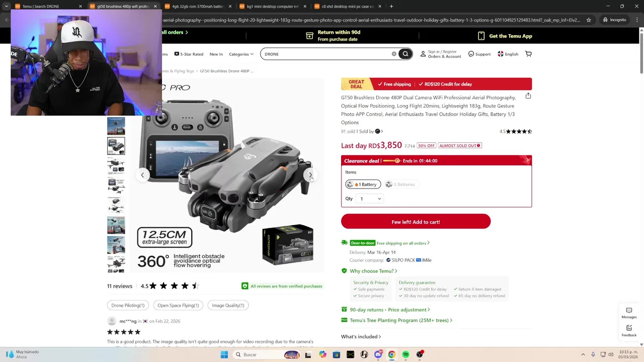Open the shopping cart
Viewport: 644px width, 362px height.
pyautogui.click(x=528, y=54)
